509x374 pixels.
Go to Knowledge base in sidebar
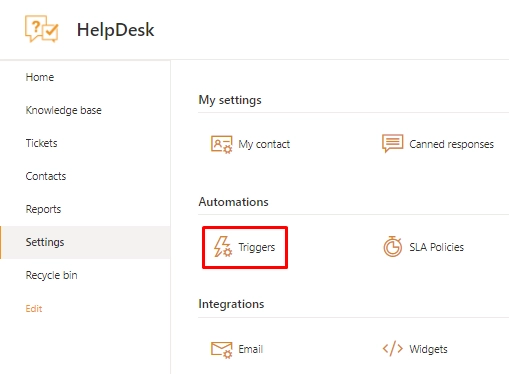[x=64, y=110]
